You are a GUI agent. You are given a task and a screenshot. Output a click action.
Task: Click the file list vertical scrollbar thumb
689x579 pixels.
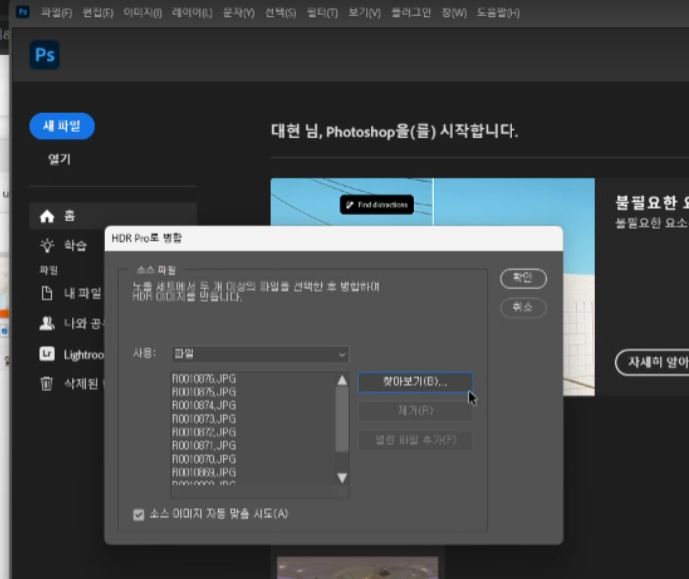click(x=342, y=419)
